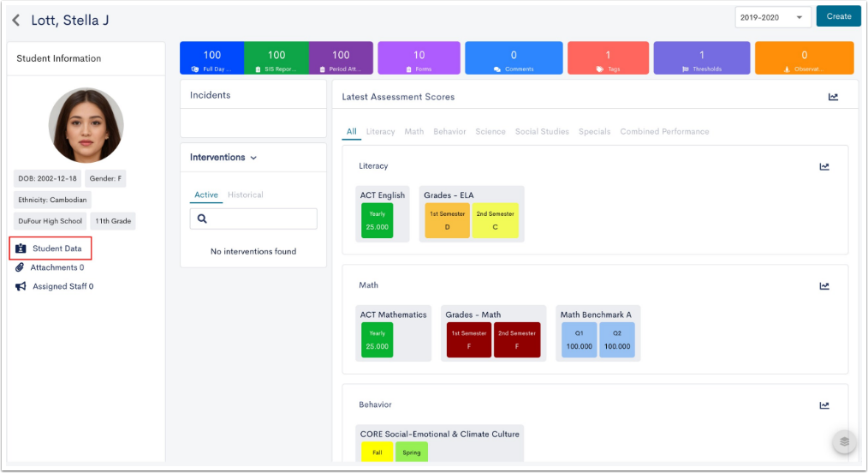Select the Historical interventions tab
868x473 pixels.
[x=245, y=195]
